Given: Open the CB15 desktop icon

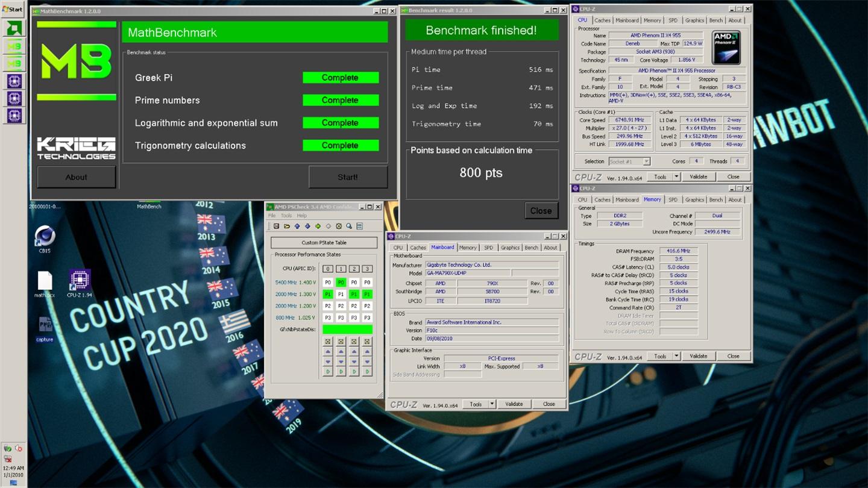Looking at the screenshot, I should (x=45, y=239).
